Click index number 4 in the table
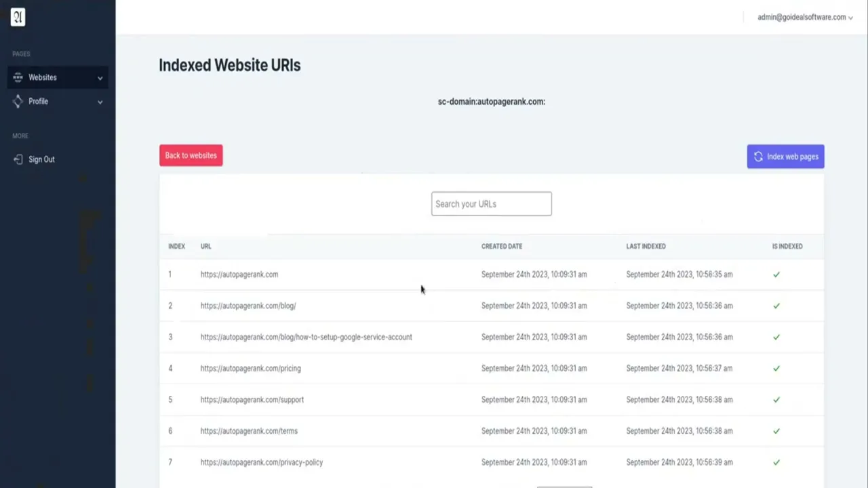Viewport: 868px width, 488px height. pyautogui.click(x=170, y=368)
